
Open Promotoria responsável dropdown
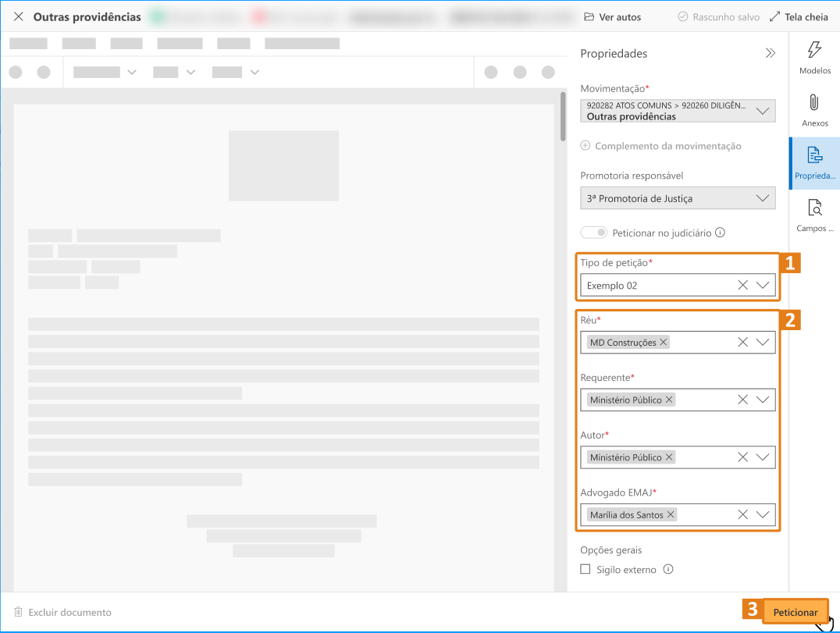point(763,198)
